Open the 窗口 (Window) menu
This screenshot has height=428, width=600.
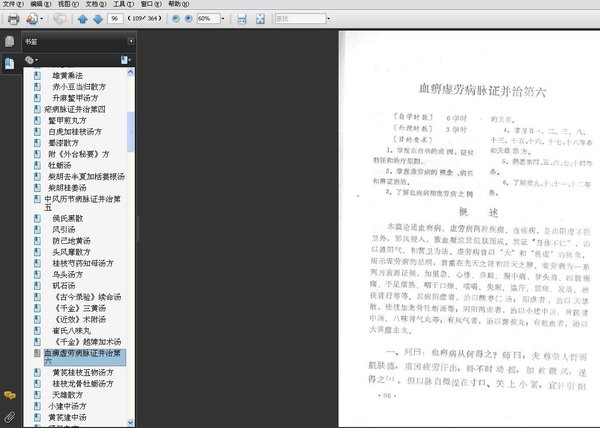(151, 4)
